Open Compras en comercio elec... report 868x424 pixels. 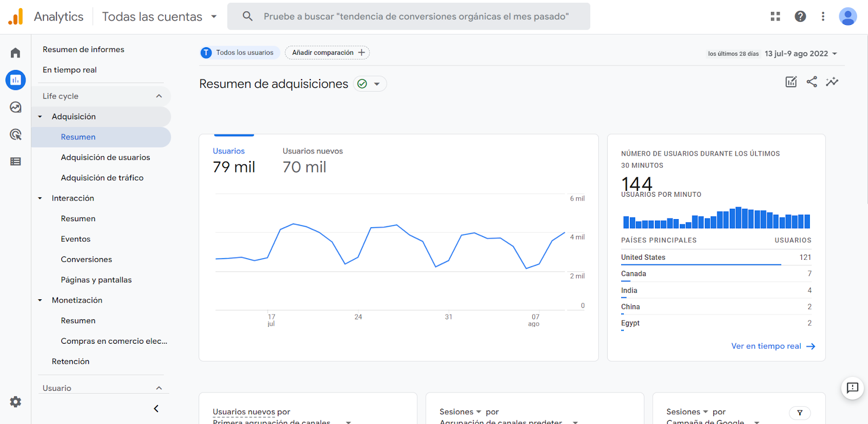click(114, 341)
